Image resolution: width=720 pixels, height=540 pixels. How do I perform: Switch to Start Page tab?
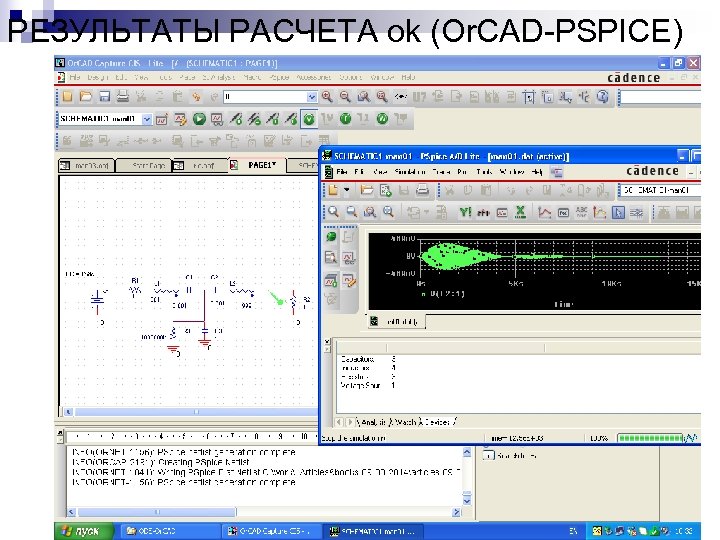[x=143, y=165]
